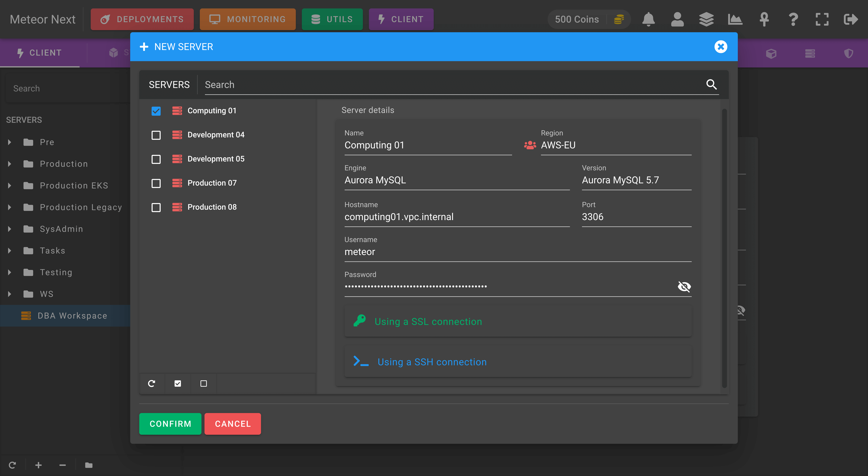Open the Version Aurora MySQL 5.7 dropdown
The width and height of the screenshot is (868, 476).
click(637, 180)
